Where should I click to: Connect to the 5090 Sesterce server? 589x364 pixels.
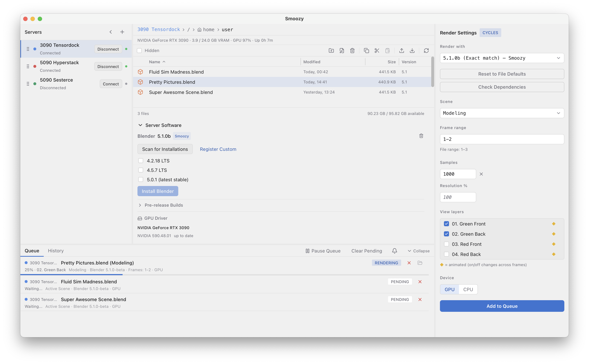click(111, 84)
